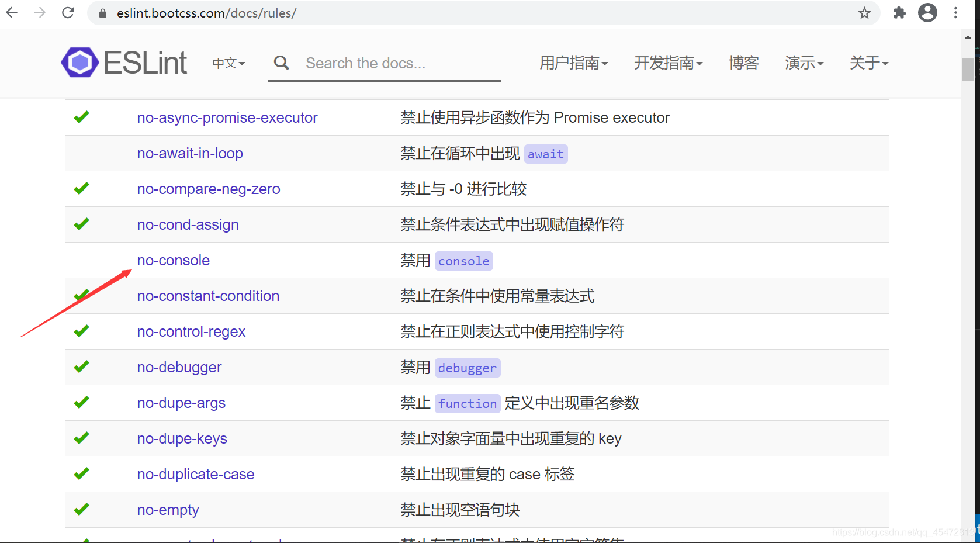Expand the 开发指南 menu
This screenshot has height=543, width=980.
point(669,63)
